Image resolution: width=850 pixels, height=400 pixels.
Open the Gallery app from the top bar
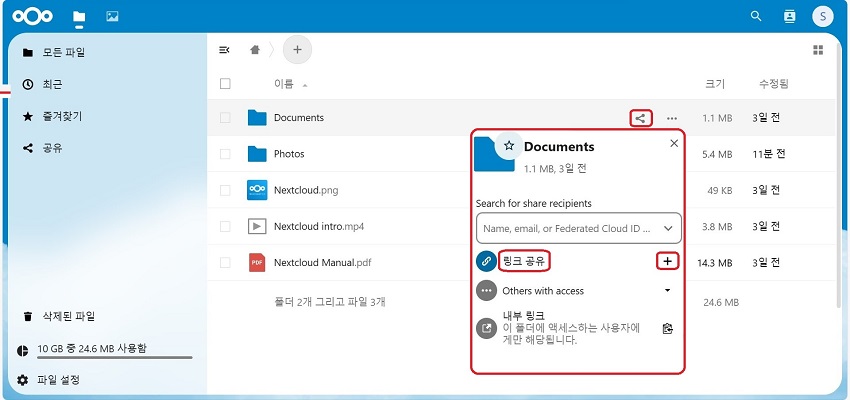pyautogui.click(x=112, y=17)
